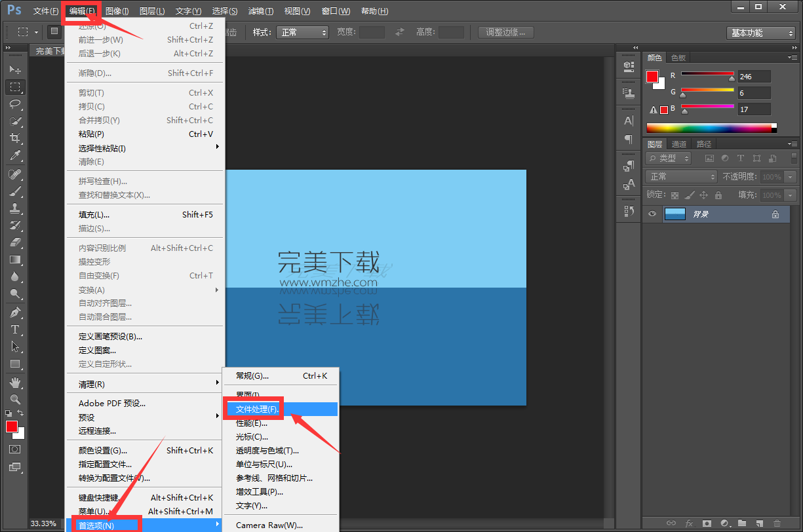803x532 pixels.
Task: Click the delete layer trash icon
Action: tap(777, 523)
